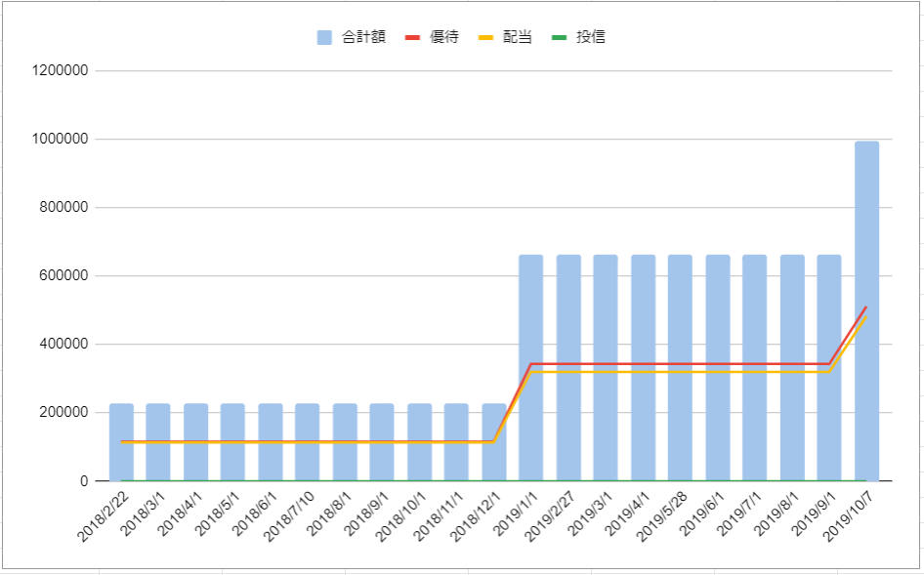Select the bar for 2018/8/1

pos(345,442)
